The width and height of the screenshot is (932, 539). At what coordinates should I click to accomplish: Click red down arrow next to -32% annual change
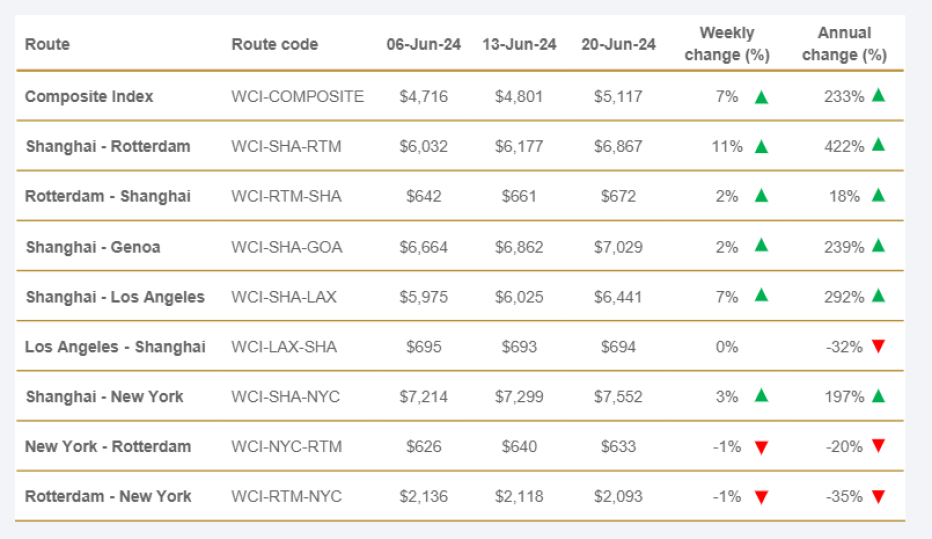click(x=878, y=346)
